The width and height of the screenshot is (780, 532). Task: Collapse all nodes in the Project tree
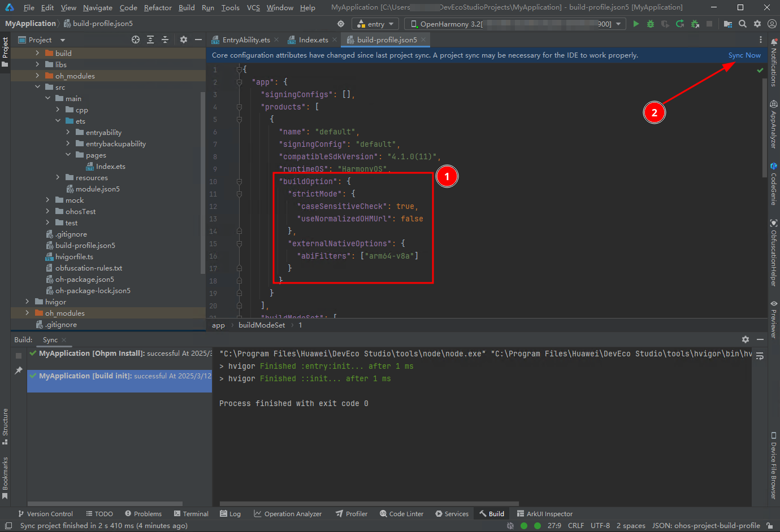tap(165, 40)
